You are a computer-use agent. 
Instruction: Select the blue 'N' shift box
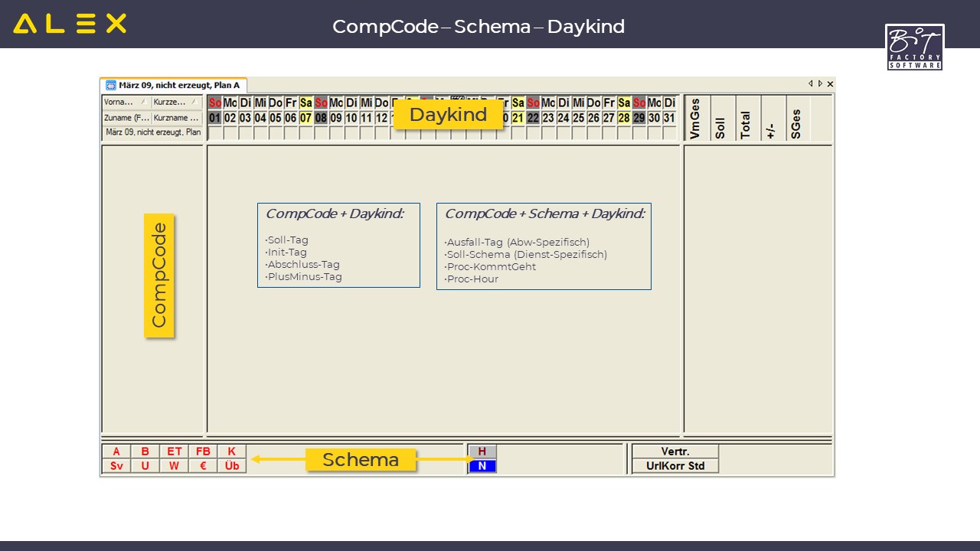coord(482,466)
